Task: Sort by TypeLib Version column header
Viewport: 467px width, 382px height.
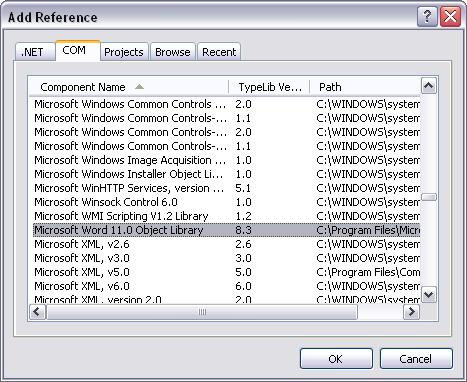Action: (269, 87)
